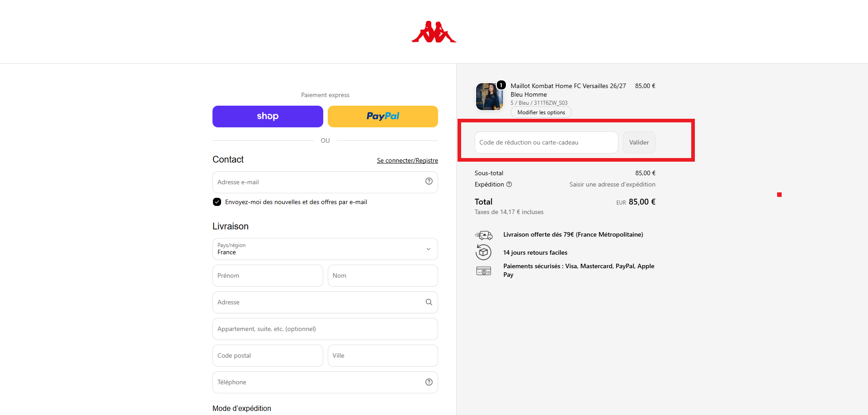Viewport: 868px width, 415px height.
Task: Click the delivery truck icon
Action: [x=483, y=235]
